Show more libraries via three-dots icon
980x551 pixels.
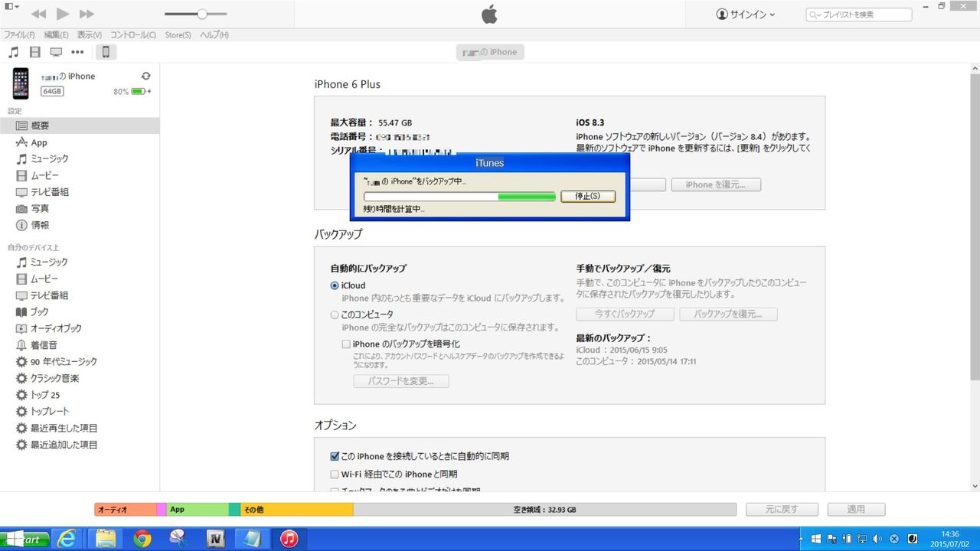(77, 52)
